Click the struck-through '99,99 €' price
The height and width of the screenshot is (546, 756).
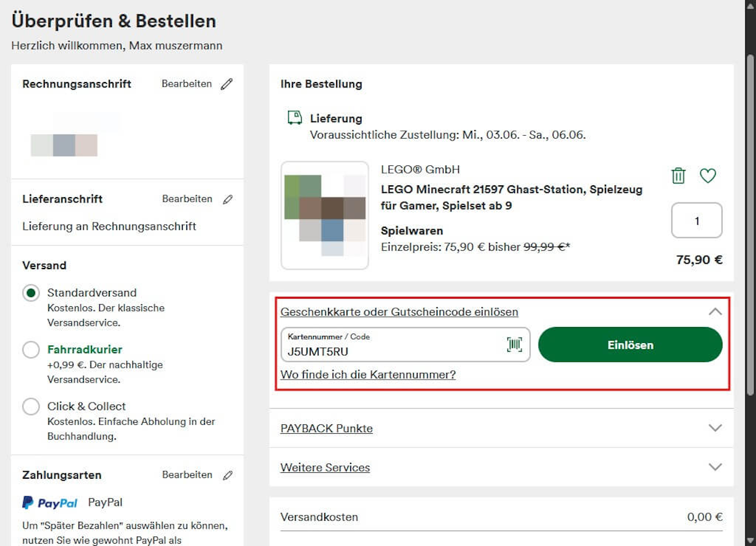[545, 247]
